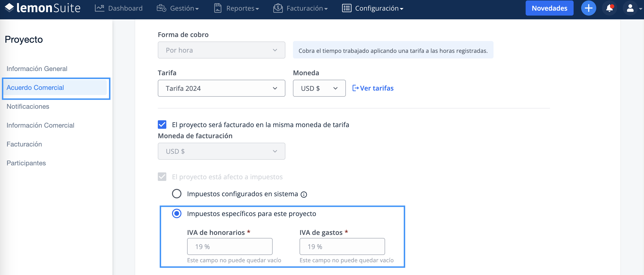Click the Cobra el tiempo trabajado info text

pyautogui.click(x=393, y=51)
